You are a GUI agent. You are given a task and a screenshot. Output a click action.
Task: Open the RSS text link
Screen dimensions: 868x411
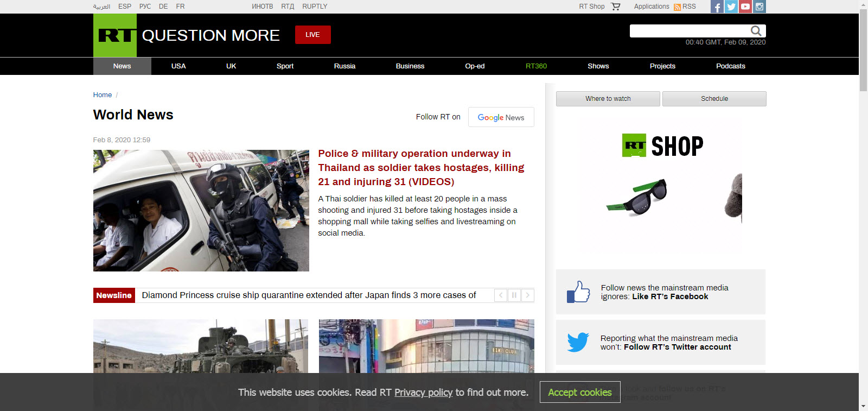click(x=689, y=7)
